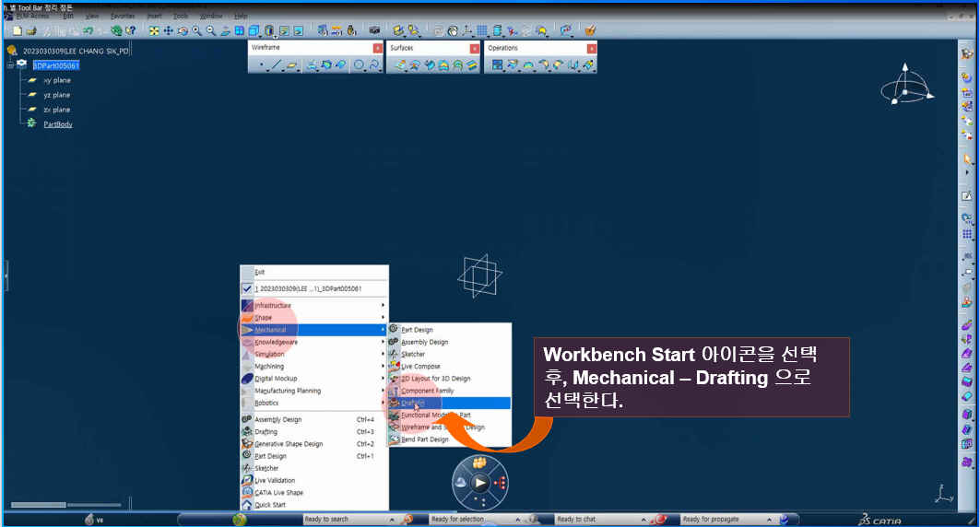Toggle the checked 3DPart005061 window entry
980x527 pixels.
point(314,288)
